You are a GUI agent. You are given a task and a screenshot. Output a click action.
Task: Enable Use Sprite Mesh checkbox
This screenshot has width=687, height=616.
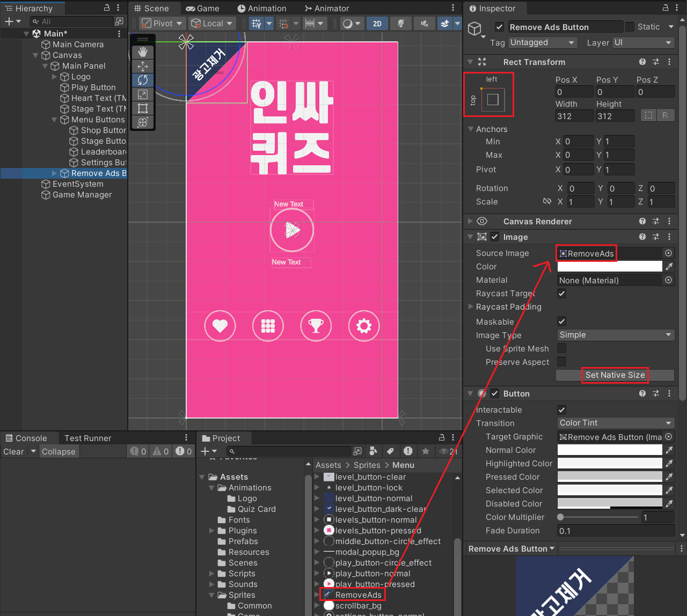[x=561, y=348]
